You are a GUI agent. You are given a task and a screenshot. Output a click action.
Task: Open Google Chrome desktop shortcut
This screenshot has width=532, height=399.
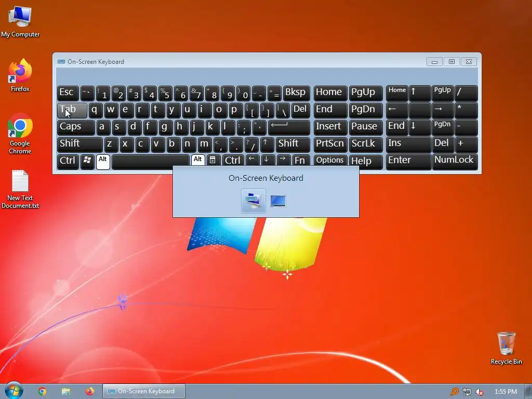coord(20,134)
